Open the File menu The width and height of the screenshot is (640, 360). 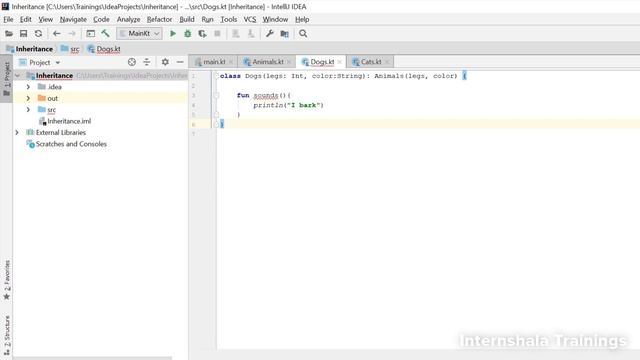(x=8, y=19)
